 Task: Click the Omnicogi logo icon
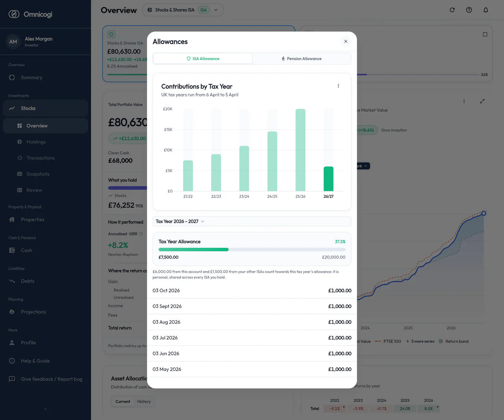pos(14,14)
